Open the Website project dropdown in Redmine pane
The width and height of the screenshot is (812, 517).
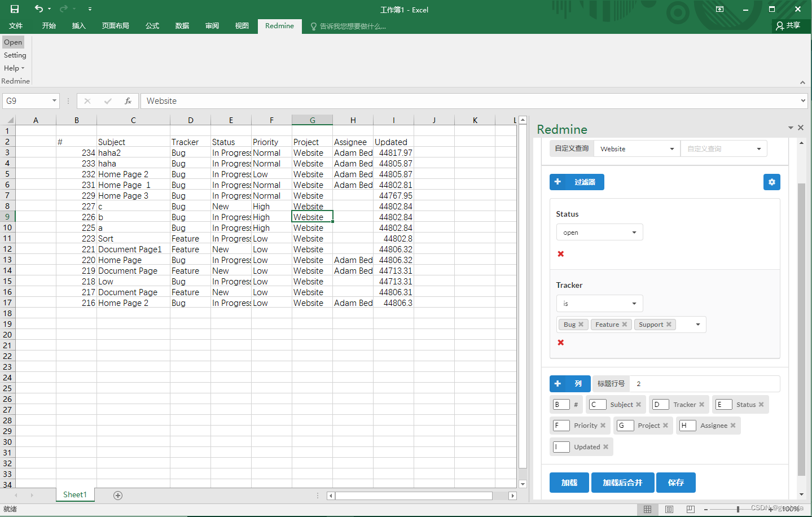click(637, 149)
